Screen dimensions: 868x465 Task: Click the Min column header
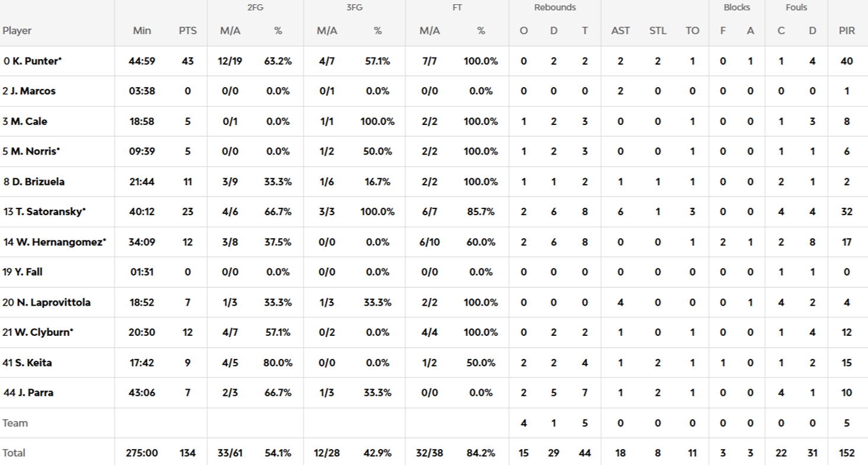(142, 31)
